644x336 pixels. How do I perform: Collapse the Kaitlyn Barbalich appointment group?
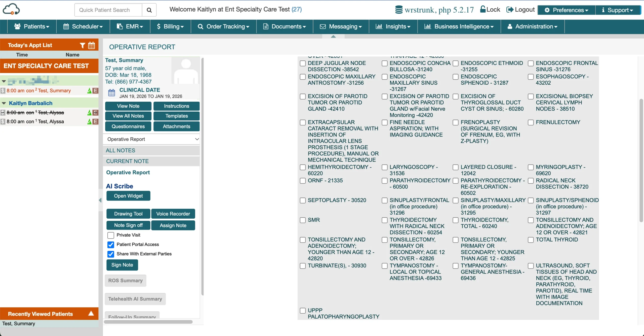tap(4, 103)
